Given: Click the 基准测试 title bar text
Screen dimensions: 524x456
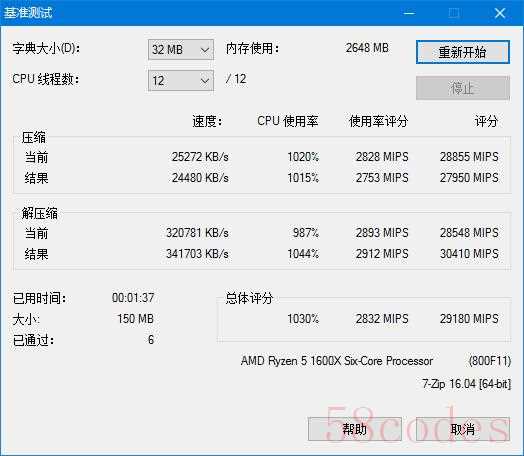Looking at the screenshot, I should 28,13.
